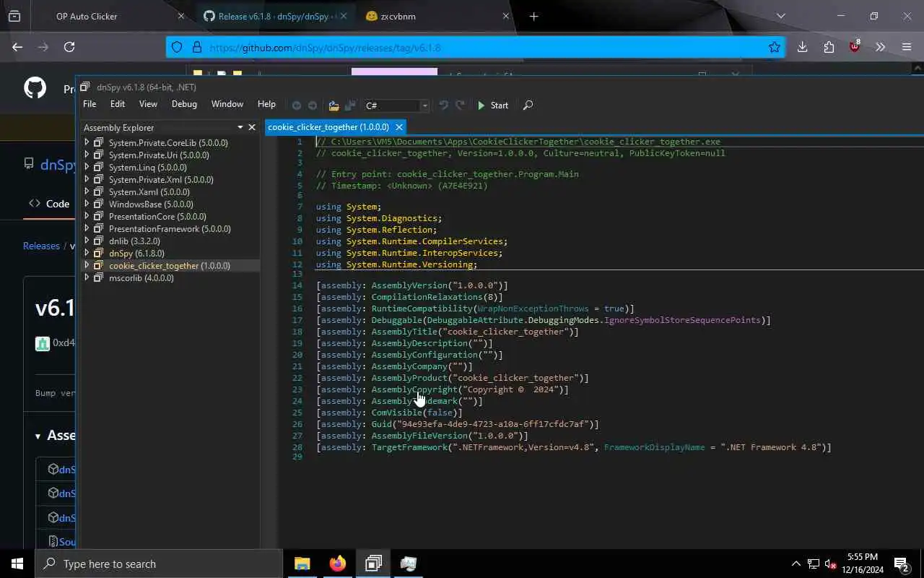924x578 pixels.
Task: Open Firefox from the taskbar
Action: pos(338,564)
